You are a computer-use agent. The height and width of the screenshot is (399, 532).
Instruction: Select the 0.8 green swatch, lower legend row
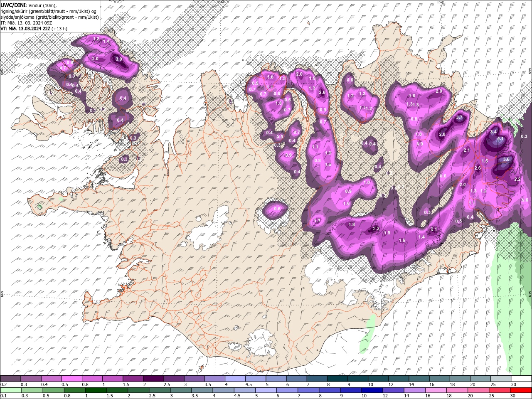point(74,390)
